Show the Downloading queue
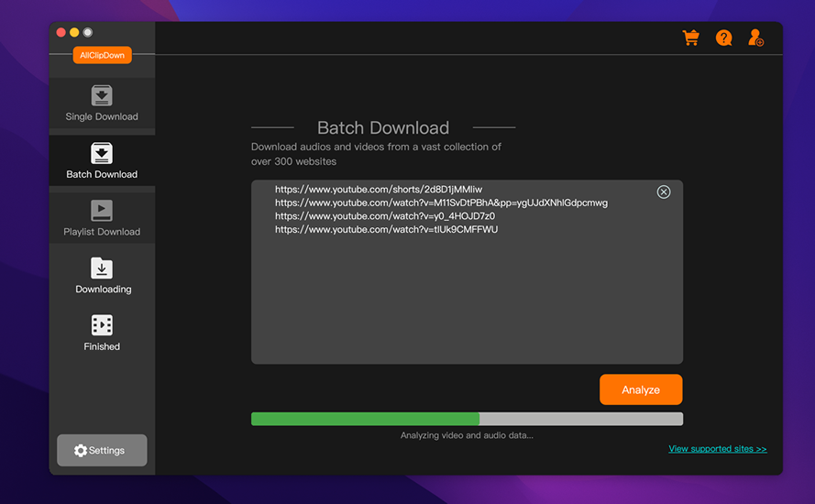The height and width of the screenshot is (504, 815). (x=102, y=276)
